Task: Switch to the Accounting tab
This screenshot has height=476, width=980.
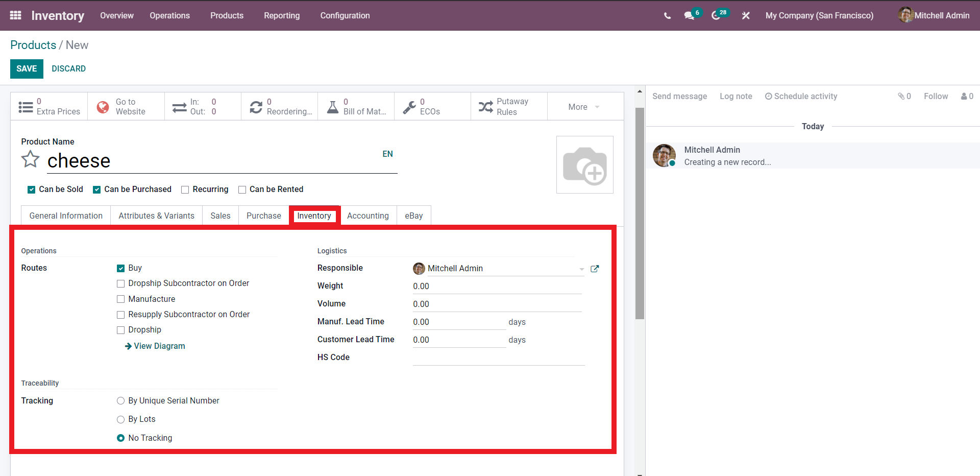Action: tap(367, 215)
